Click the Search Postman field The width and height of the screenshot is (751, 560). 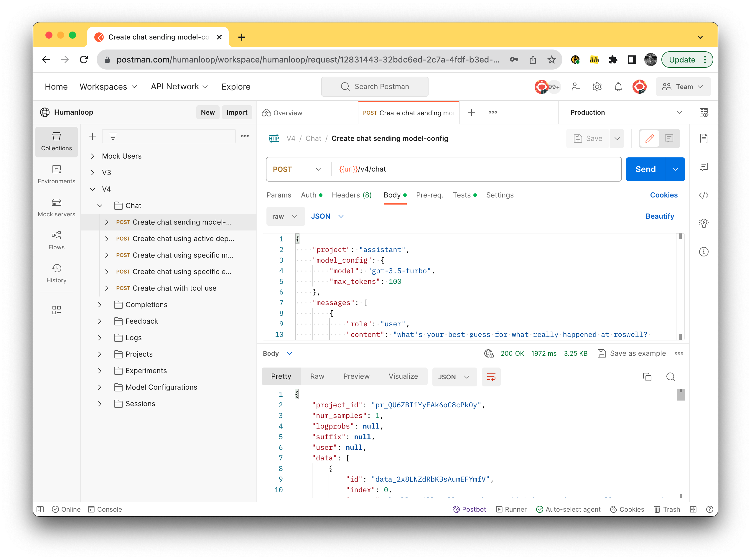click(x=375, y=87)
